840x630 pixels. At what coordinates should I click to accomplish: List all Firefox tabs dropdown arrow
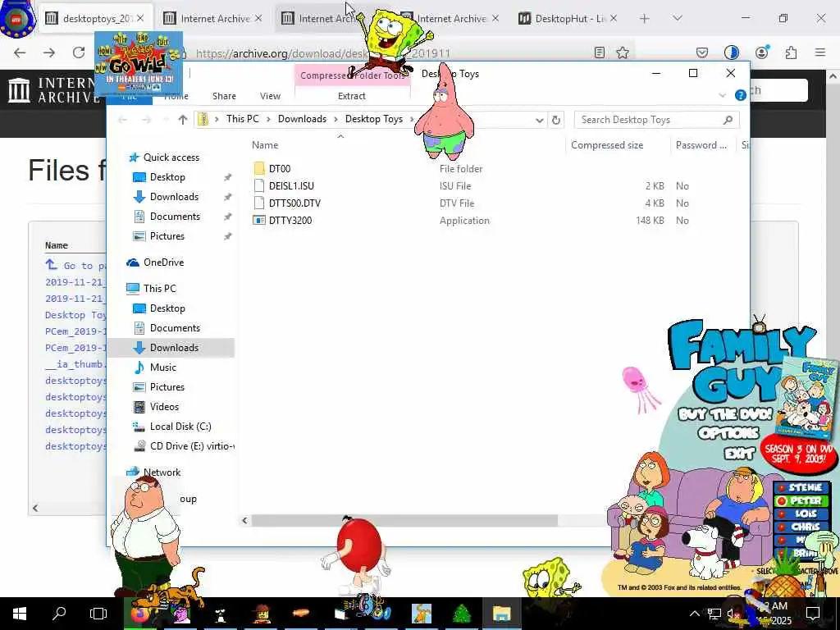coord(678,19)
